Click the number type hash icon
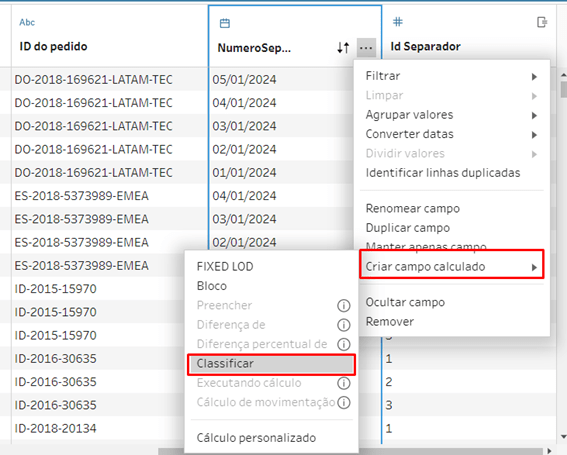Viewport: 567px width, 455px height. pyautogui.click(x=397, y=22)
